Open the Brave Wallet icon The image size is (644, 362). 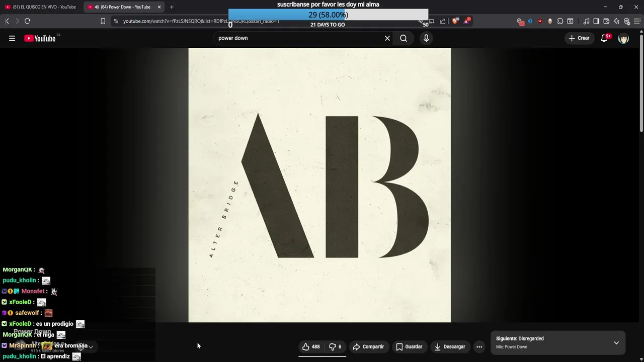coord(606,21)
